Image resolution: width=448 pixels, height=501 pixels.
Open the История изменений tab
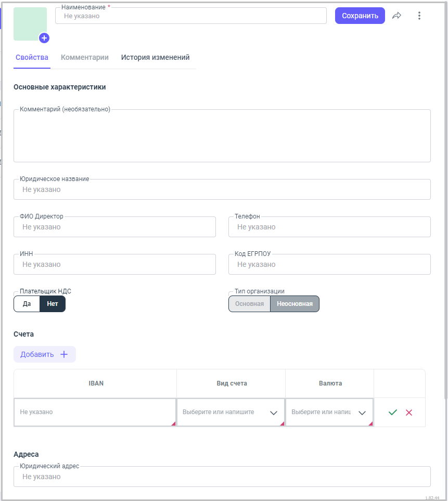pyautogui.click(x=155, y=58)
